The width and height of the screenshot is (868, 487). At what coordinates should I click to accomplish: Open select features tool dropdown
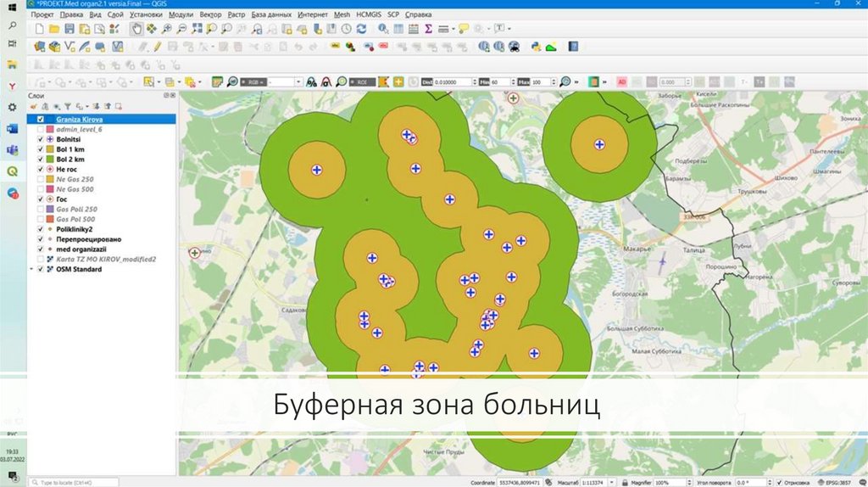(159, 82)
